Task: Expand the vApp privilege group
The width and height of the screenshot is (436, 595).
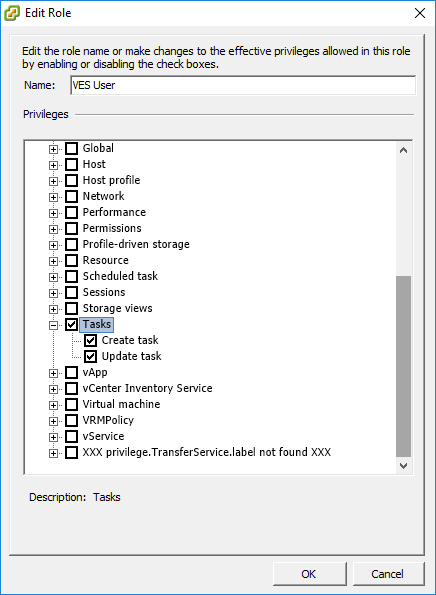Action: click(x=53, y=373)
